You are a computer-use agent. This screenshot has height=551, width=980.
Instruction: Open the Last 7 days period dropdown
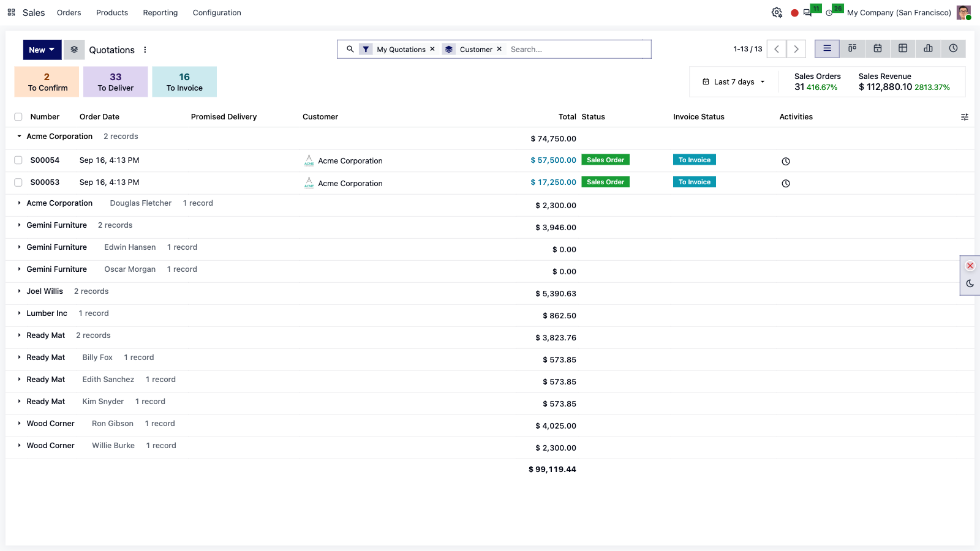[x=734, y=82]
